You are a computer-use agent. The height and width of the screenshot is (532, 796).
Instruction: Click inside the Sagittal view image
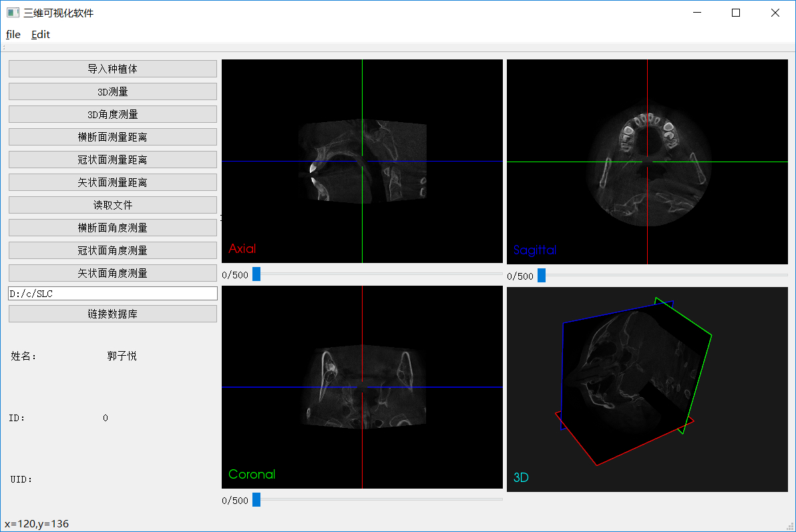pos(647,162)
